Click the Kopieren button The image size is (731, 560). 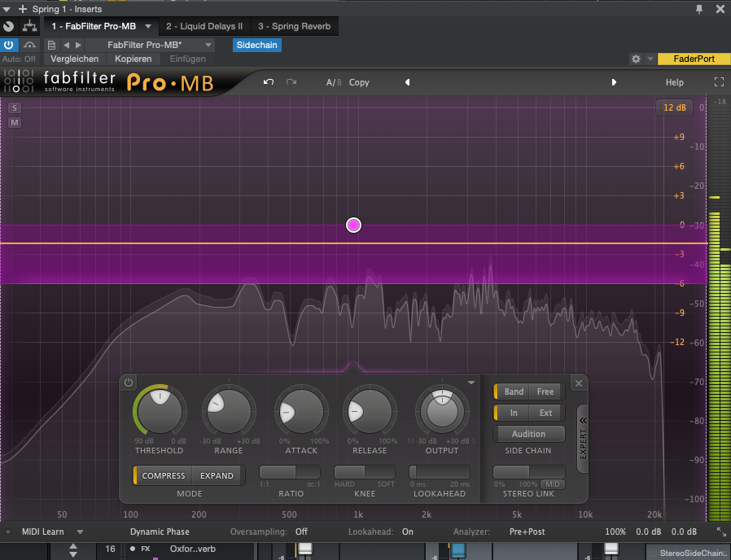coord(134,59)
